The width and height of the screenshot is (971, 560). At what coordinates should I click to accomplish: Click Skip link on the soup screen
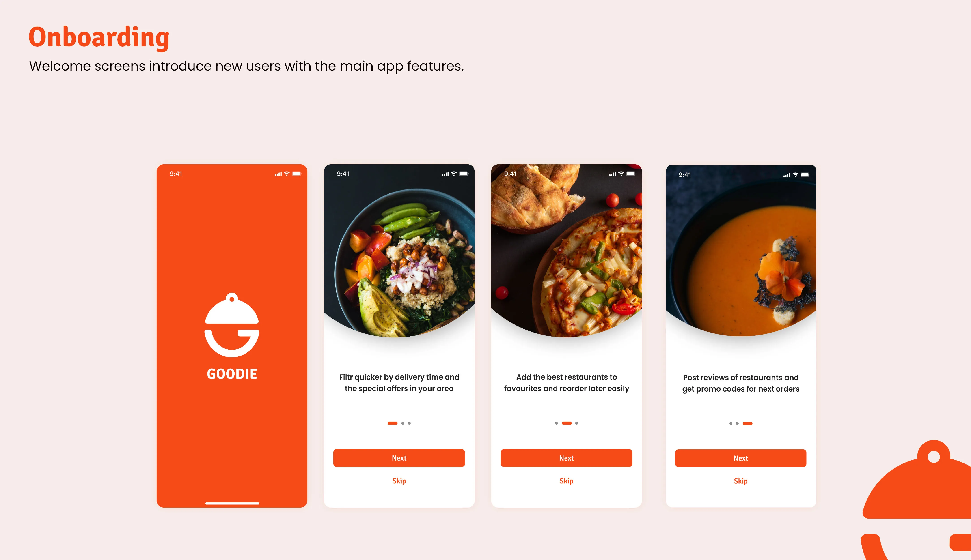741,481
